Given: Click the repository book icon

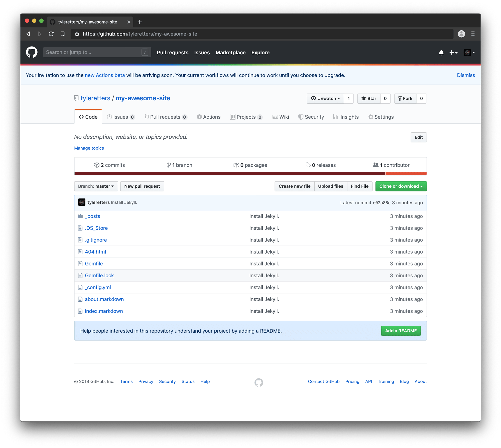Looking at the screenshot, I should (x=76, y=98).
